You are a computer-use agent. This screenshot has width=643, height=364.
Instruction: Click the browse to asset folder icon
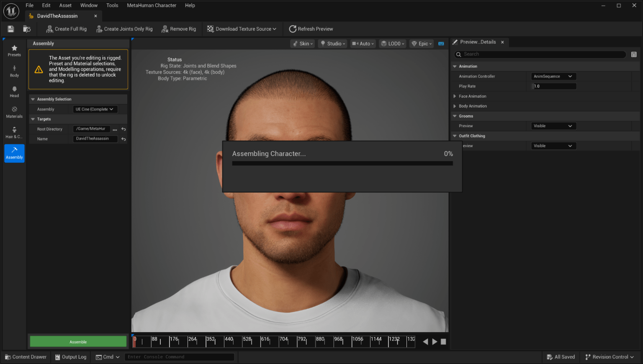[27, 29]
